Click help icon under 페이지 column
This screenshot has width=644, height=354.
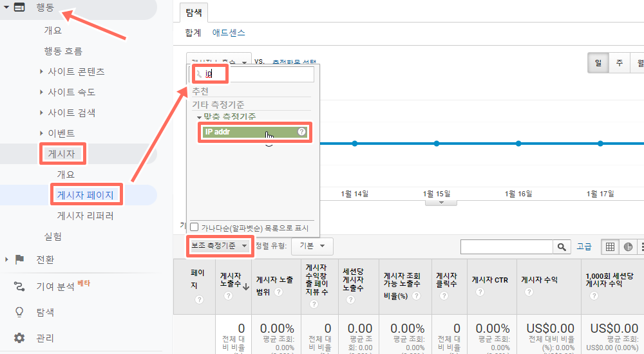pos(199,300)
